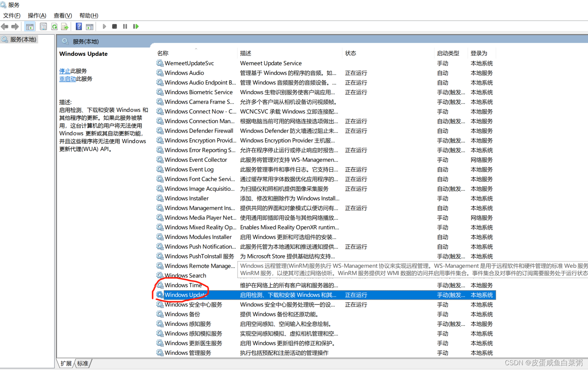Sort by the 登录为 column header
The image size is (588, 370).
click(x=479, y=53)
